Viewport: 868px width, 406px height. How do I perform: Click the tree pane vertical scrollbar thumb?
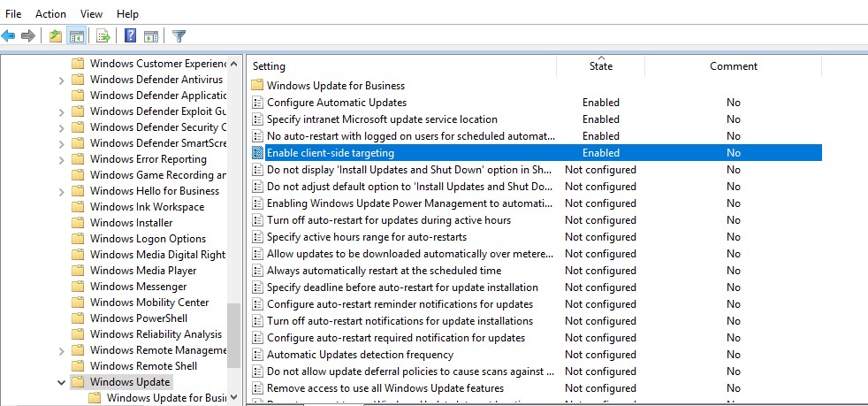pyautogui.click(x=234, y=336)
